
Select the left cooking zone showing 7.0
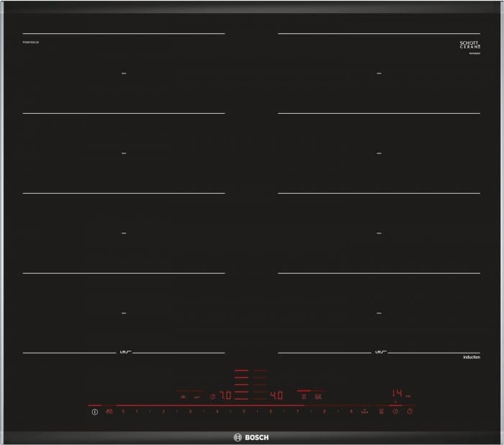(x=225, y=395)
